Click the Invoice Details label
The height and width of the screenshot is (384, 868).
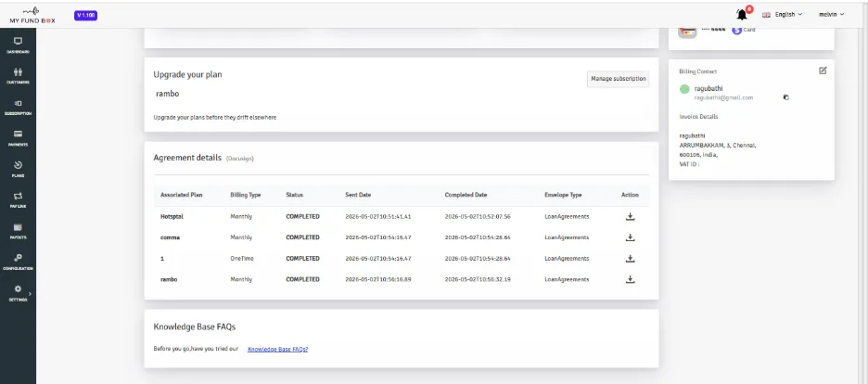pos(698,117)
